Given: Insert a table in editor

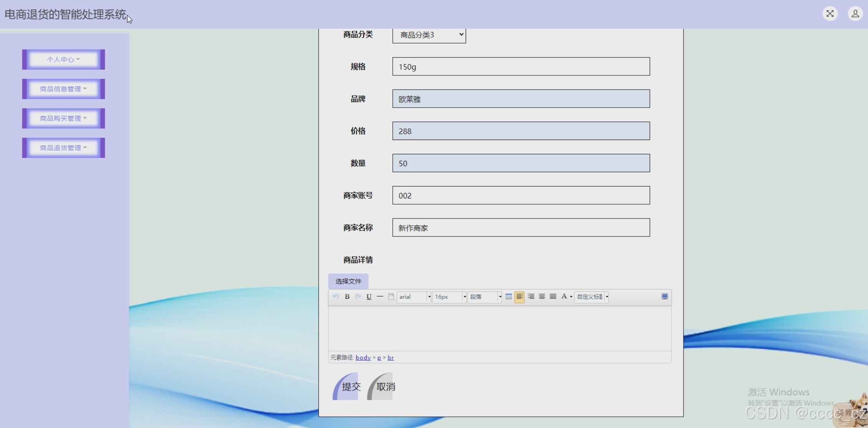Looking at the screenshot, I should click(x=508, y=296).
